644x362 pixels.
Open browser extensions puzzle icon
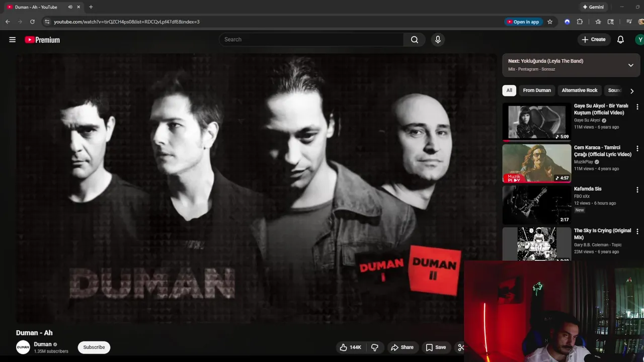(580, 22)
